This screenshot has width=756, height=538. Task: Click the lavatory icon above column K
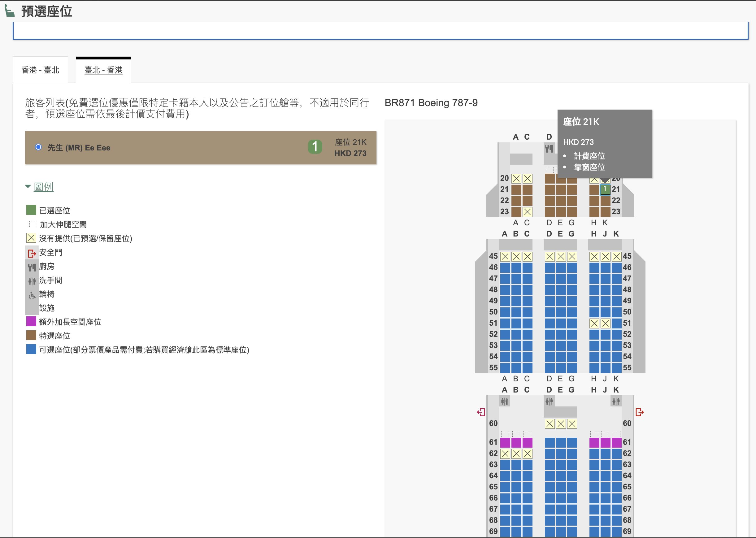point(616,401)
